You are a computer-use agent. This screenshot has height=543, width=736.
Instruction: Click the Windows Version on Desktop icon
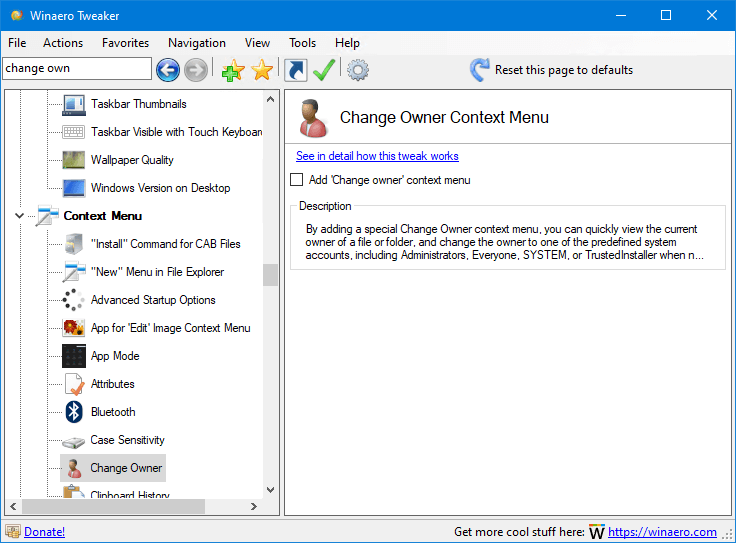pyautogui.click(x=74, y=188)
